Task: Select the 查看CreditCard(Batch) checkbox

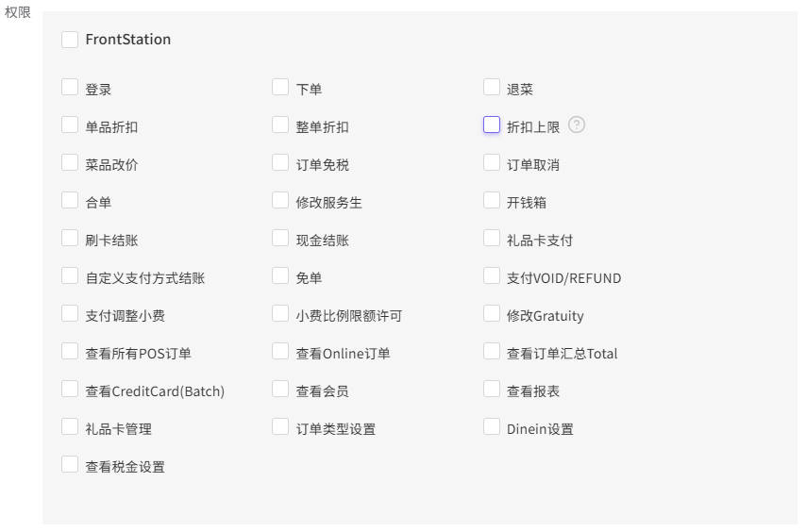Action: point(70,390)
